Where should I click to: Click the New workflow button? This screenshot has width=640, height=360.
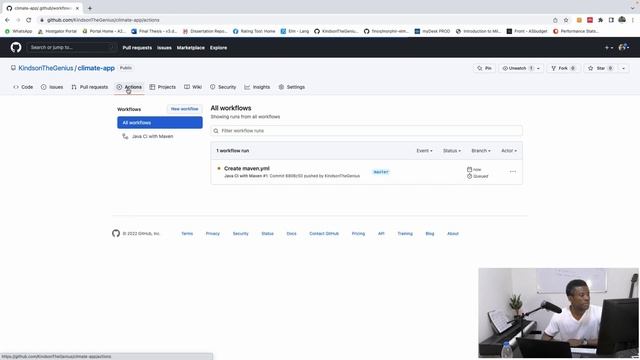184,109
